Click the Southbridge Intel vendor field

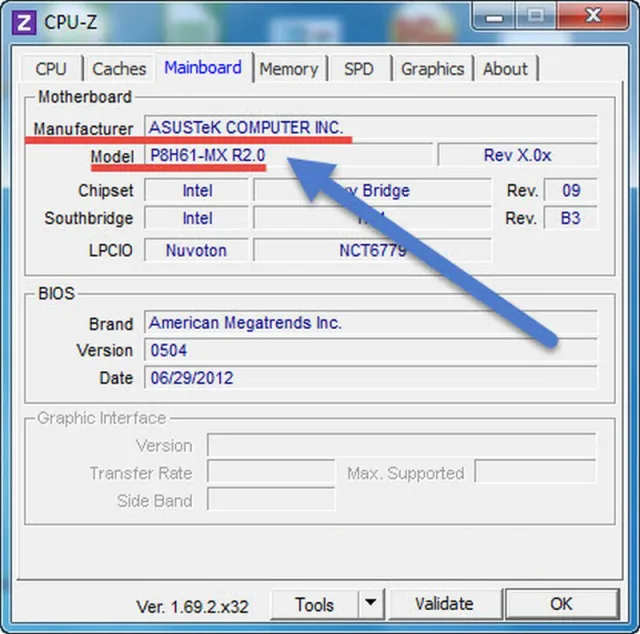pyautogui.click(x=197, y=218)
